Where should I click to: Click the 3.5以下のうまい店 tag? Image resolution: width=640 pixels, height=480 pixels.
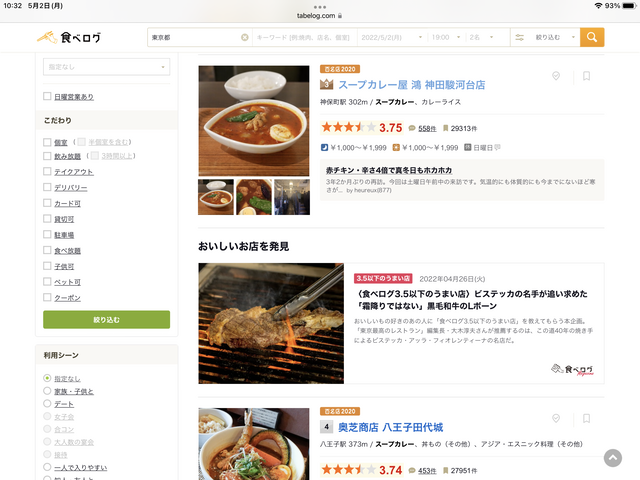[x=383, y=278]
